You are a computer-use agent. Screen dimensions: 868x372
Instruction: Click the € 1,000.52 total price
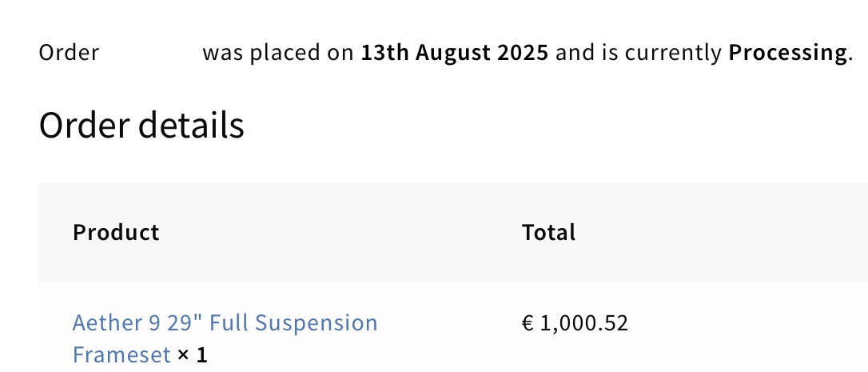click(x=575, y=323)
